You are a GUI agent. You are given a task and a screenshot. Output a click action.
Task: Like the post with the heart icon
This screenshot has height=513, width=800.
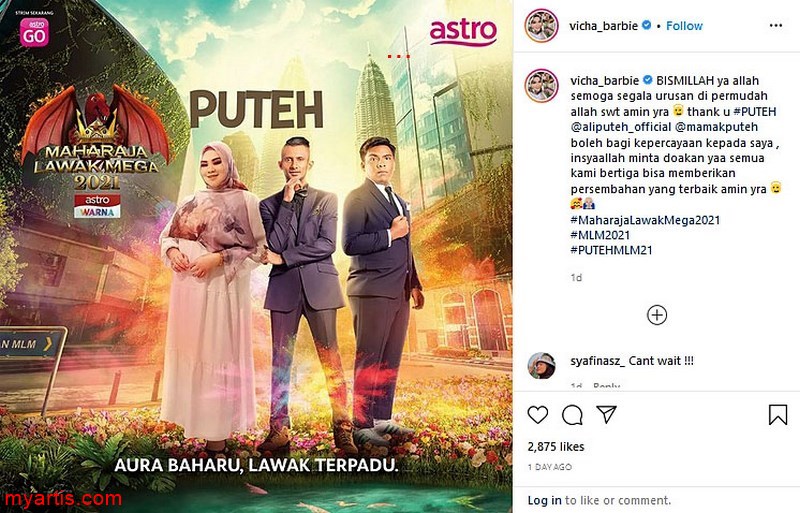(x=538, y=414)
